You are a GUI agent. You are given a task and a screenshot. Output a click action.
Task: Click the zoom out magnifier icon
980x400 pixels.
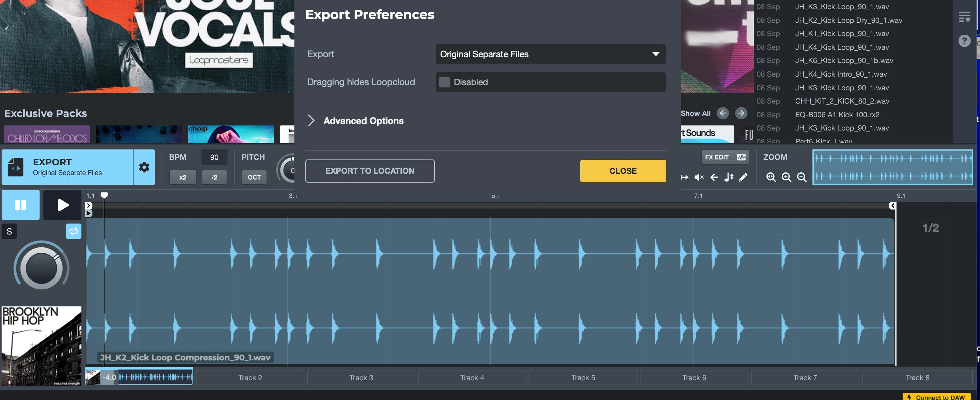[801, 177]
